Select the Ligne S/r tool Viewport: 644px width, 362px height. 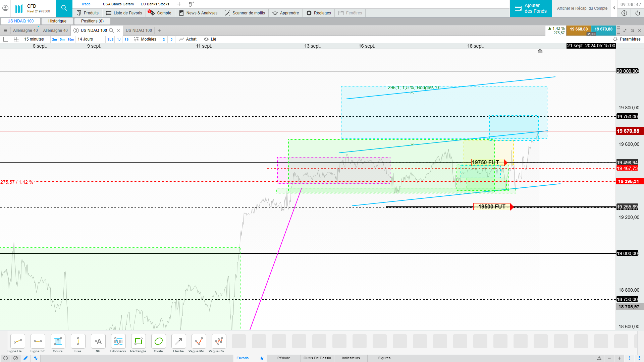38,342
